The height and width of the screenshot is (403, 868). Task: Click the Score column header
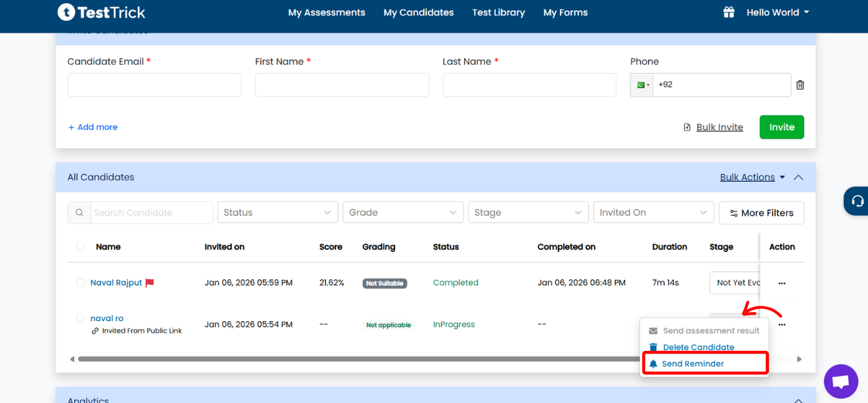pyautogui.click(x=331, y=247)
